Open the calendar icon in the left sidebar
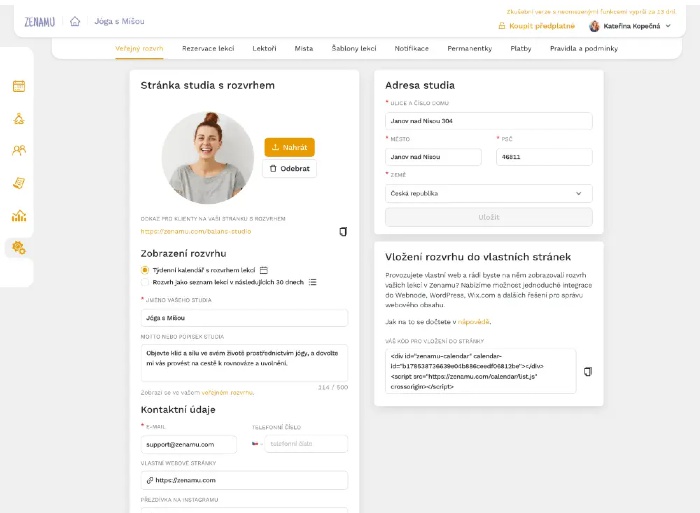The image size is (700, 513). click(x=18, y=86)
